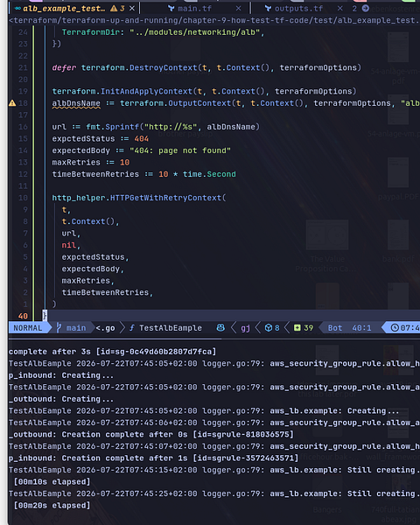Screen dimensions: 420x525
Task: Click the Terraform icon on main.tf tab
Action: [x=171, y=9]
